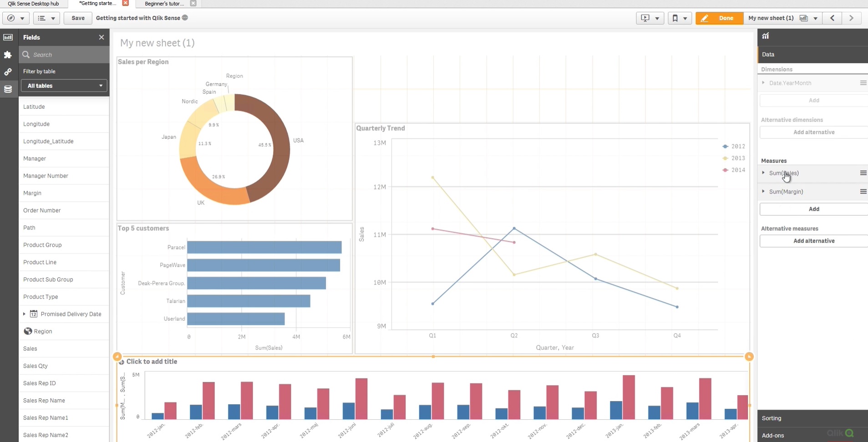The image size is (868, 442).
Task: Click the disabled Add dimension button
Action: (814, 100)
